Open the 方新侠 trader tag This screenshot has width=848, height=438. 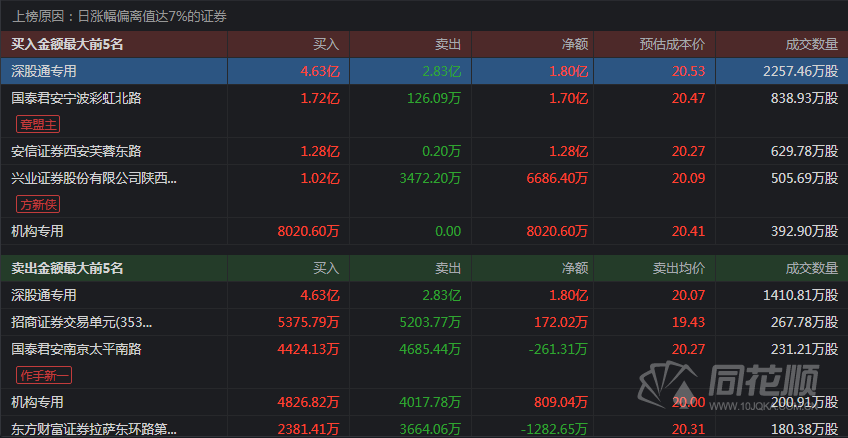(38, 204)
